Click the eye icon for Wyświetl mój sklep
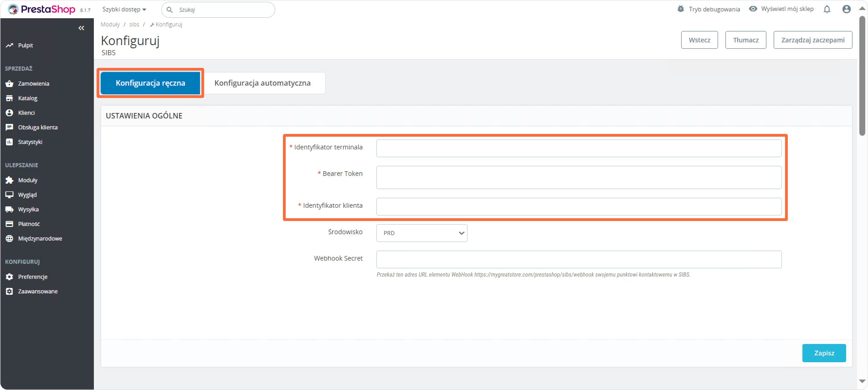The height and width of the screenshot is (390, 868). coord(753,9)
